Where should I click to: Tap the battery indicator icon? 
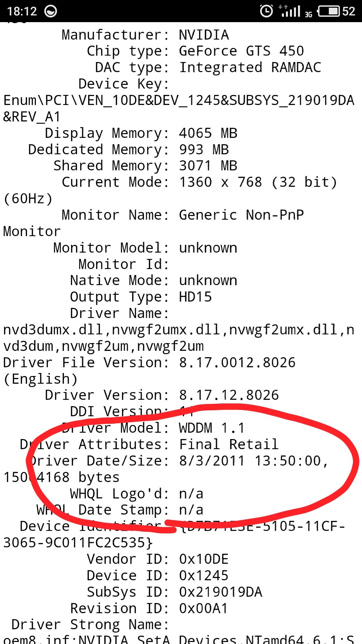coord(329,11)
